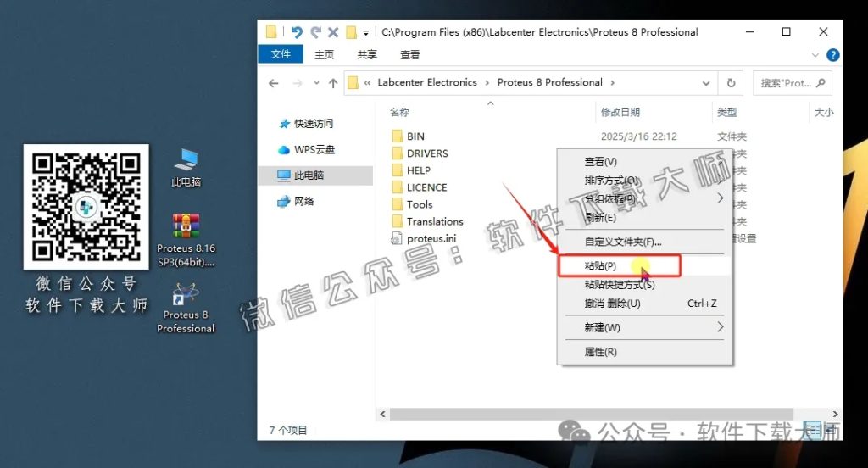
Task: Click Proteus 8 Professional desktop shortcut
Action: [x=186, y=308]
